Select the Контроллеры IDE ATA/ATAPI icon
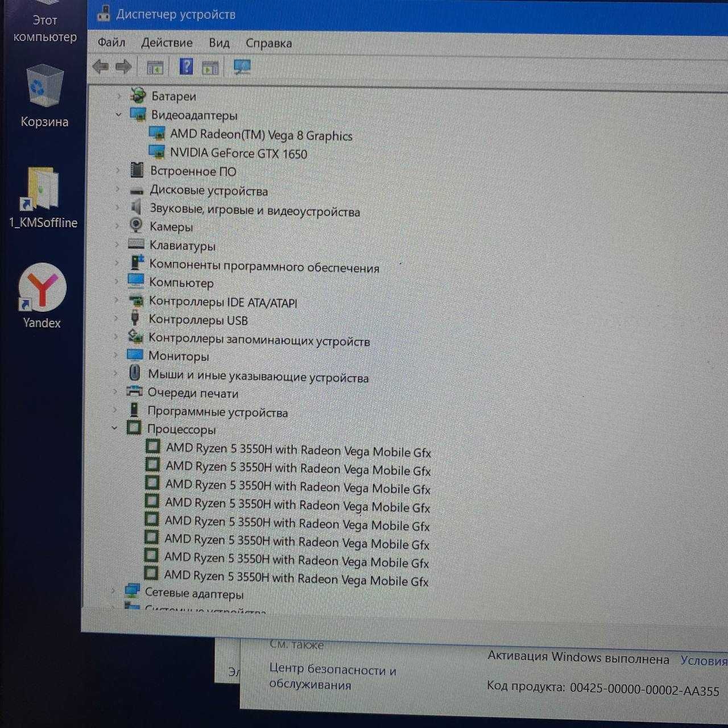 pyautogui.click(x=135, y=300)
